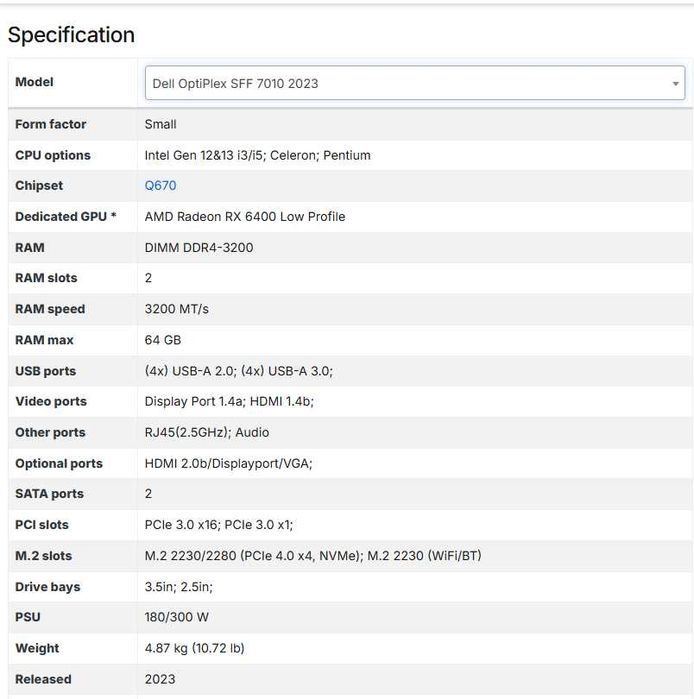Click the 'Form factor' label

point(50,124)
